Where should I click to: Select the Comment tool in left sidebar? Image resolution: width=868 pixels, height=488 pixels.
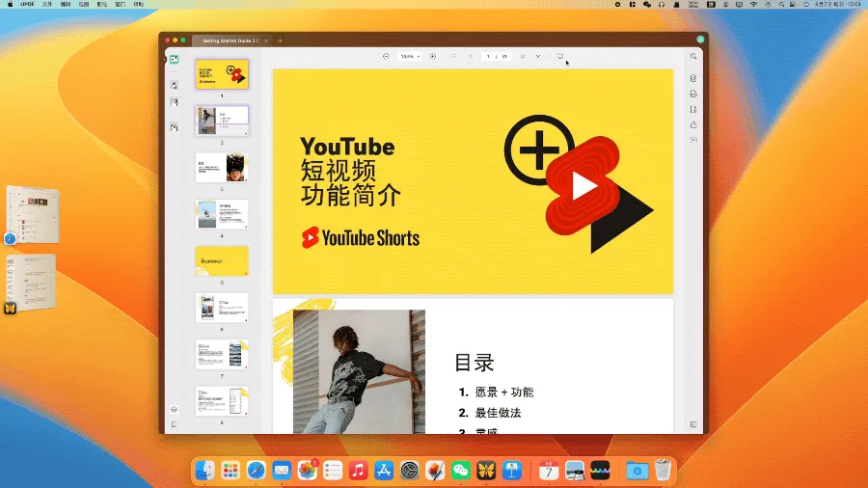click(174, 85)
